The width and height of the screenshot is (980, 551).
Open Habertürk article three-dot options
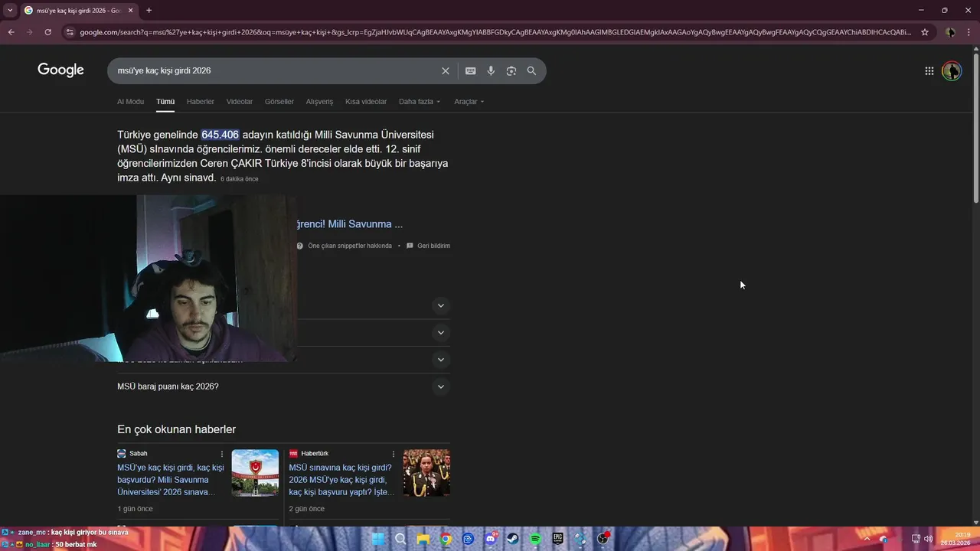394,454
